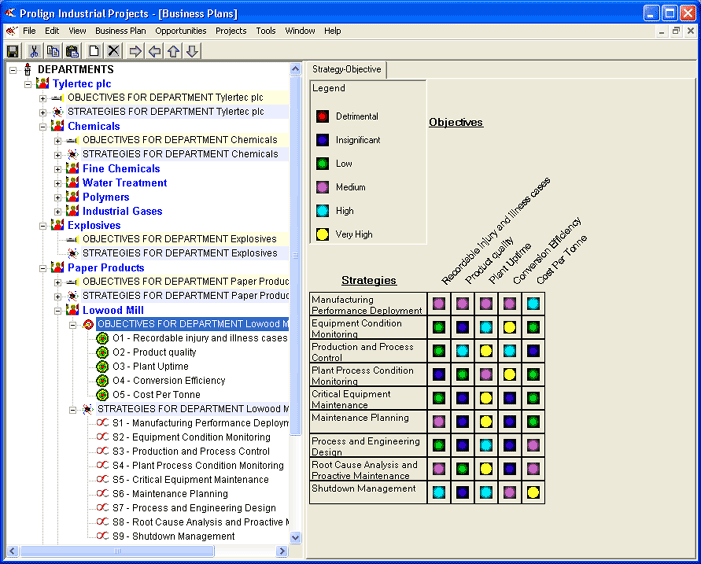This screenshot has width=701, height=564.
Task: Click the Tylertec plc department icon
Action: [x=42, y=84]
